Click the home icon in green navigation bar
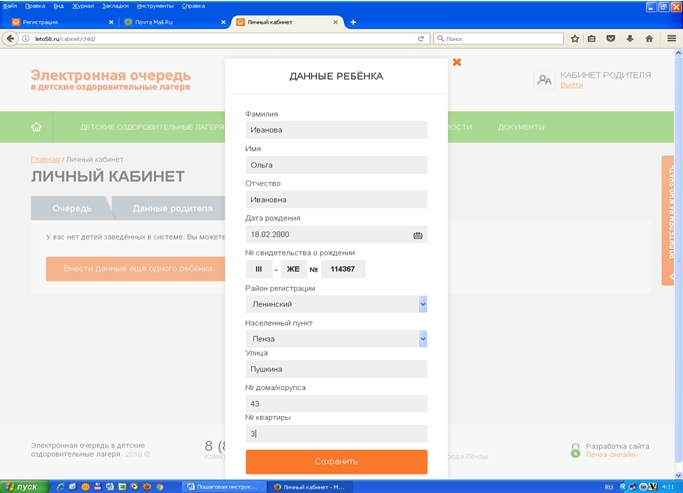The width and height of the screenshot is (683, 493). tap(37, 127)
